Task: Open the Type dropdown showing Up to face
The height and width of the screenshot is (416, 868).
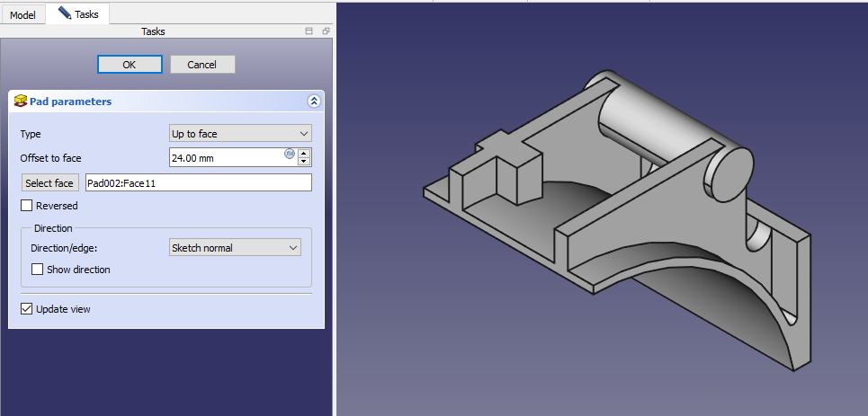Action: pos(240,134)
